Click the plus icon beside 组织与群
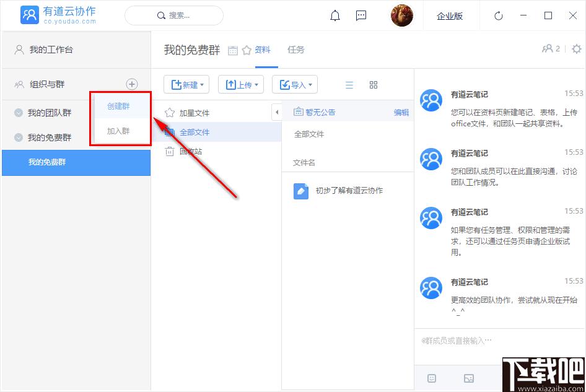Screen dimensions: 586x392 point(131,84)
